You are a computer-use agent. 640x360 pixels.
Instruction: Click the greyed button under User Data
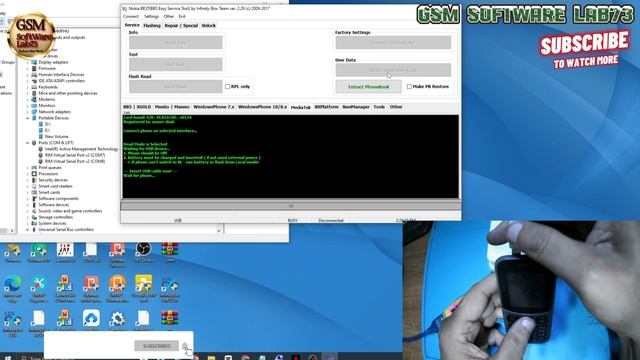tap(393, 70)
